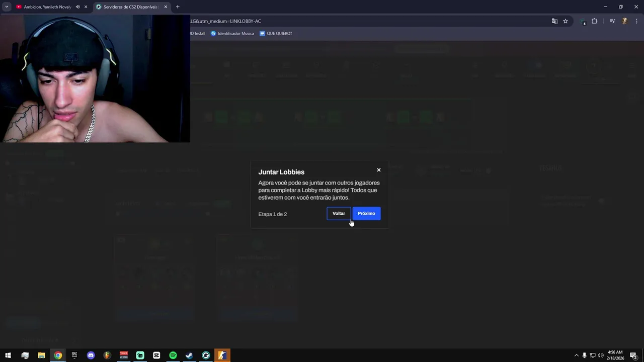The height and width of the screenshot is (362, 644).
Task: Open Voicemeeter from taskbar
Action: (x=124, y=355)
